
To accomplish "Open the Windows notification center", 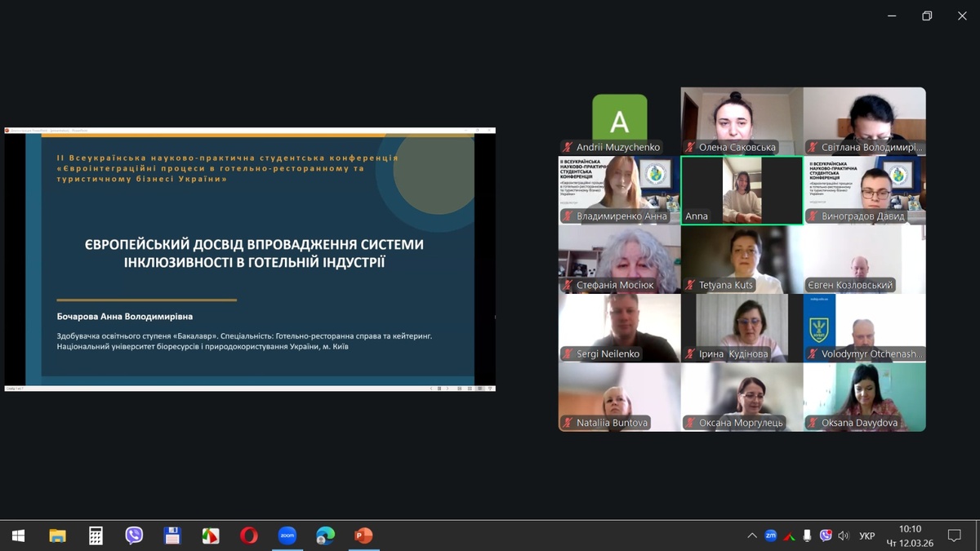I will [954, 535].
